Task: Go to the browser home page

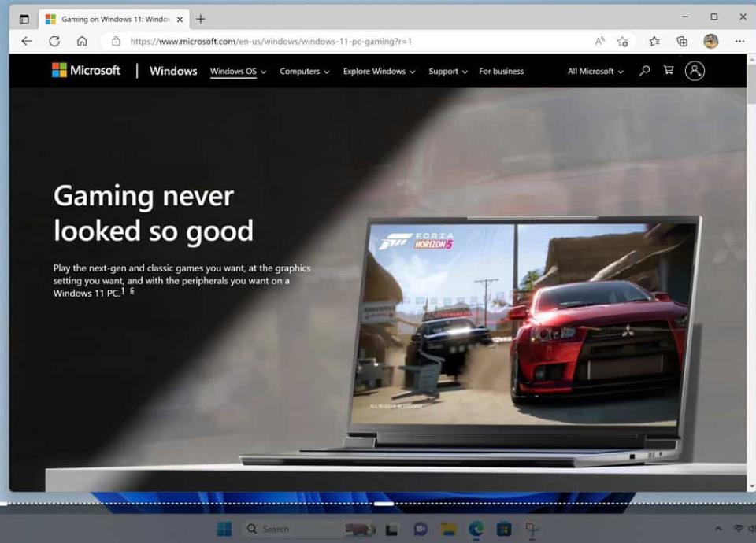Action: [82, 42]
